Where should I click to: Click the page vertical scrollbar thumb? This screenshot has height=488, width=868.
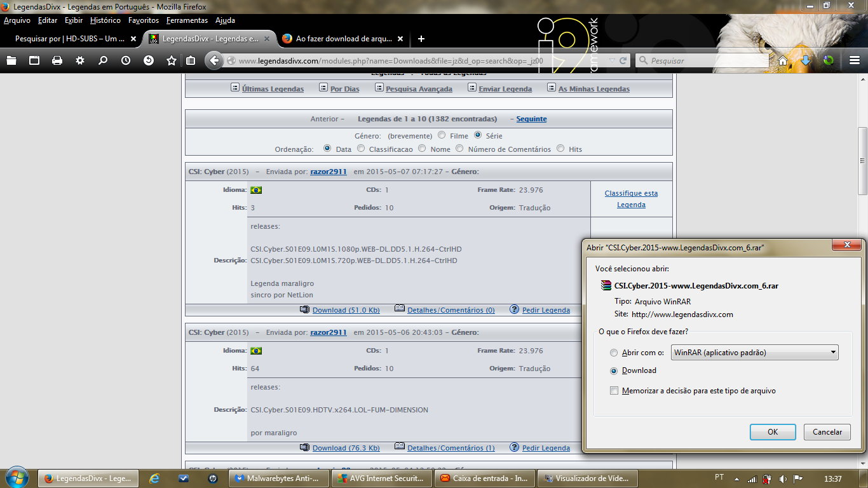tap(862, 161)
